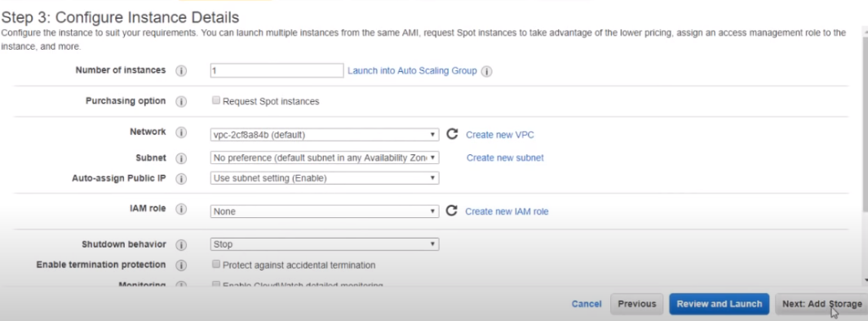Open the Shutdown behavior dropdown
The image size is (868, 321).
[325, 244]
